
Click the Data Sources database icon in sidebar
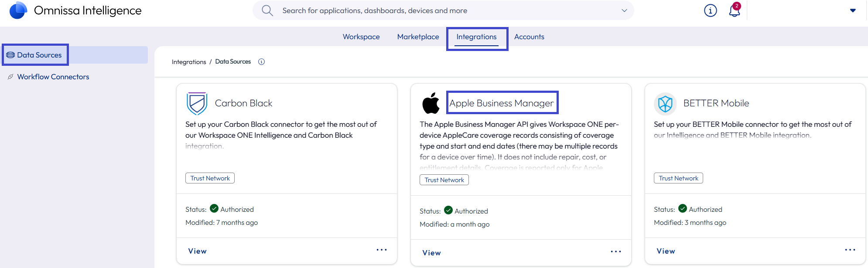click(10, 55)
